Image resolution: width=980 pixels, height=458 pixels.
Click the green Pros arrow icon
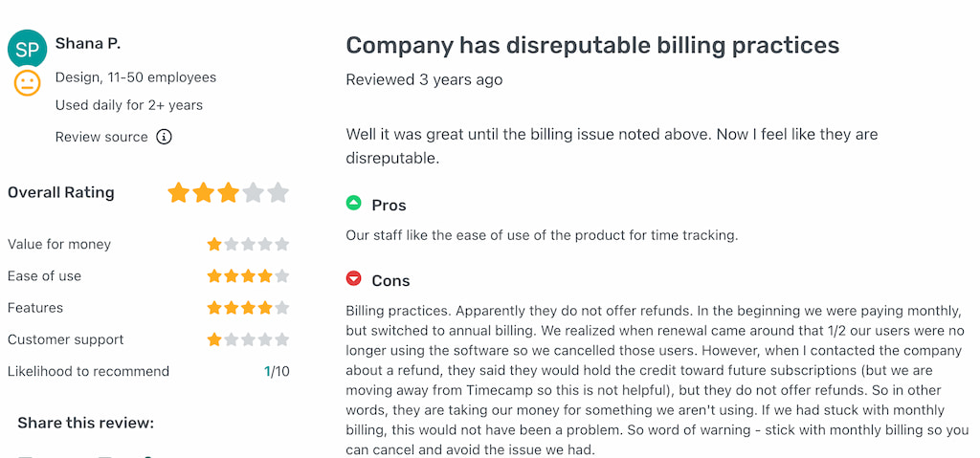[x=354, y=203]
